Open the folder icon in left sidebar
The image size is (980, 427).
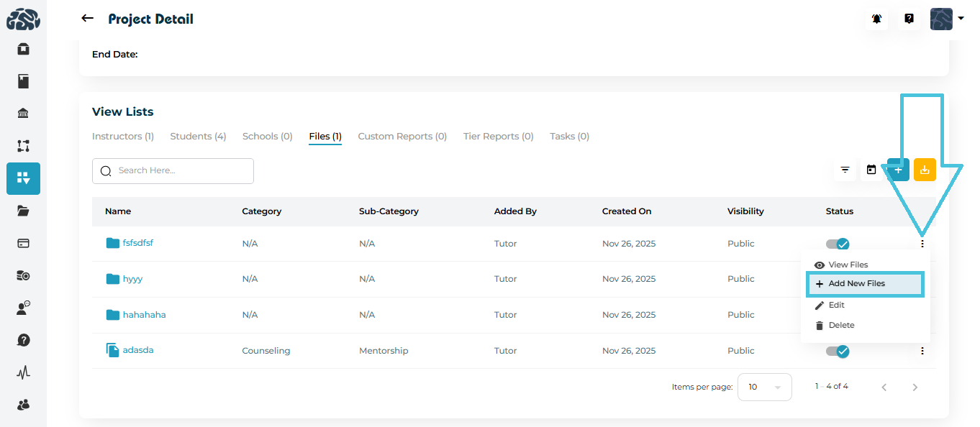coord(23,211)
